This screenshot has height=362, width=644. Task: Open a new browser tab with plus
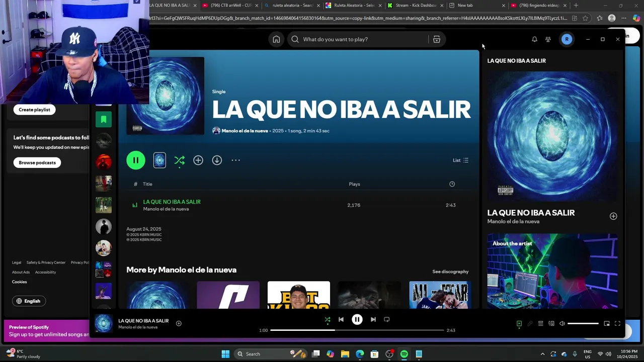click(x=576, y=6)
